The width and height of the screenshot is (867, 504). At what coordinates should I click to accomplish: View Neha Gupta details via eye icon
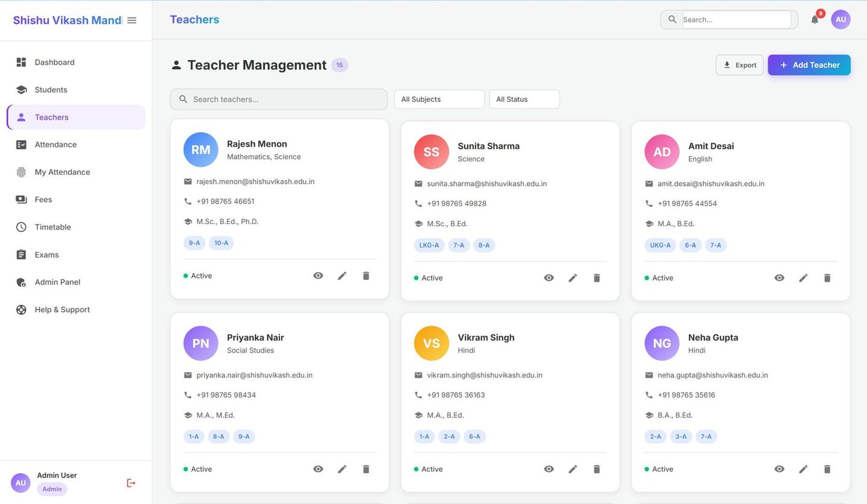tap(779, 469)
